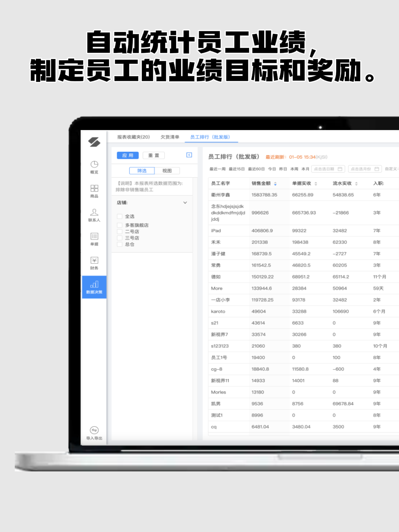This screenshot has height=532, width=399.
Task: Check the 全选 select-all checkbox
Action: (x=120, y=216)
